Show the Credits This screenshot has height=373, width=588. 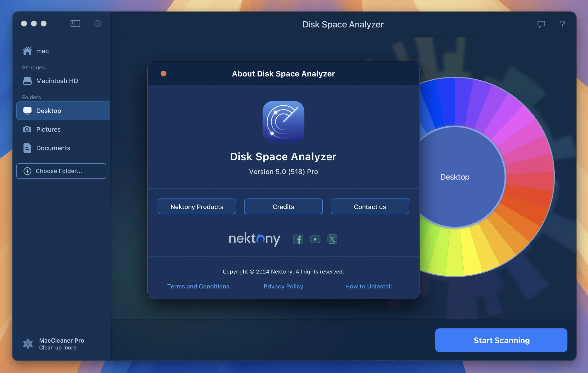(283, 206)
